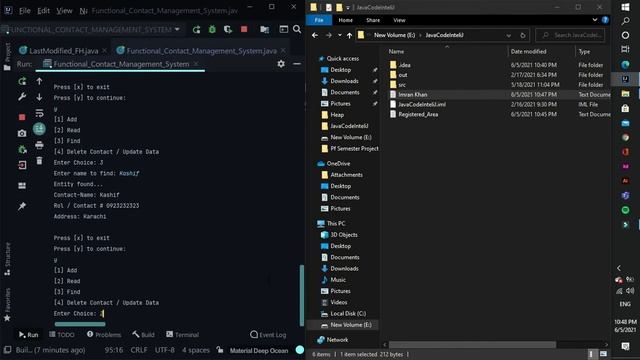Viewport: 640px width, 360px height.
Task: Open the View ribbon tab in File Explorer
Action: click(399, 20)
